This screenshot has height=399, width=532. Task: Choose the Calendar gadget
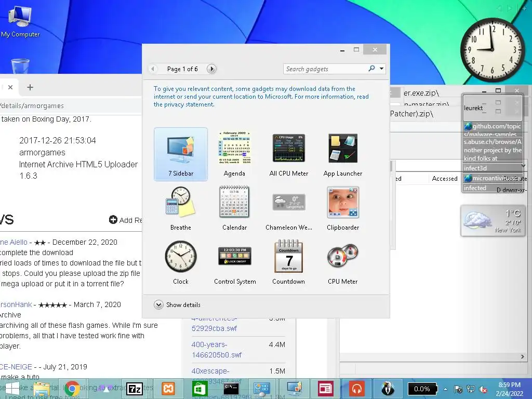click(234, 208)
